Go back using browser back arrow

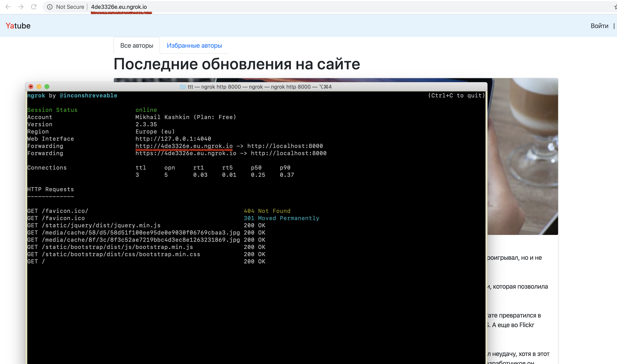[x=8, y=7]
